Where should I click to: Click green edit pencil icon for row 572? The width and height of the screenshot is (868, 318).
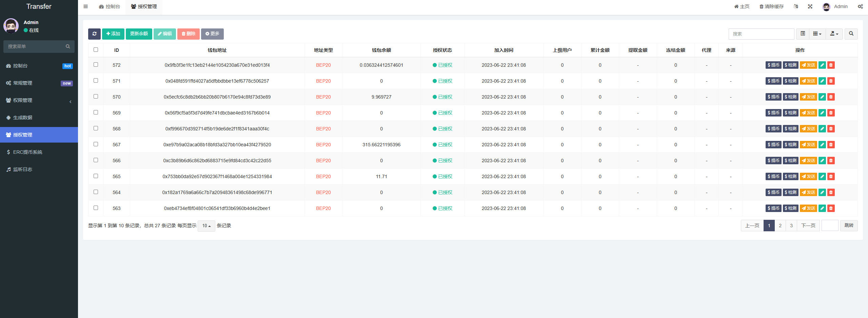coord(822,65)
